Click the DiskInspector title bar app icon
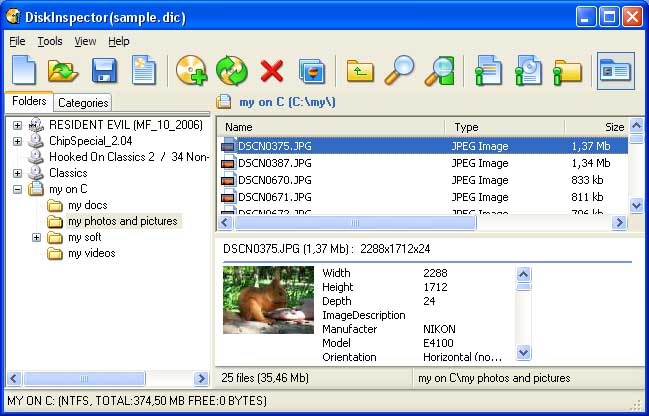This screenshot has height=416, width=649. (14, 16)
